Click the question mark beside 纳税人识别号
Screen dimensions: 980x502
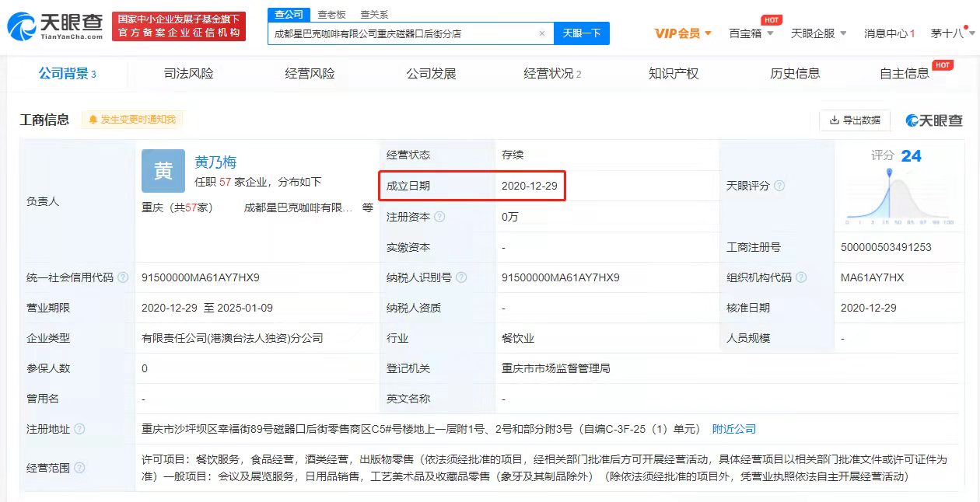tap(462, 278)
